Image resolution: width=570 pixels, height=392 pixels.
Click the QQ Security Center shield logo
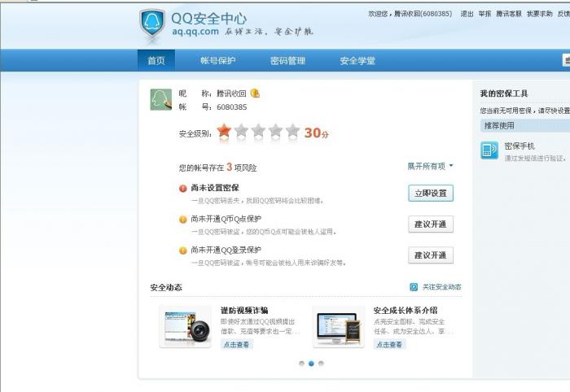click(x=152, y=24)
